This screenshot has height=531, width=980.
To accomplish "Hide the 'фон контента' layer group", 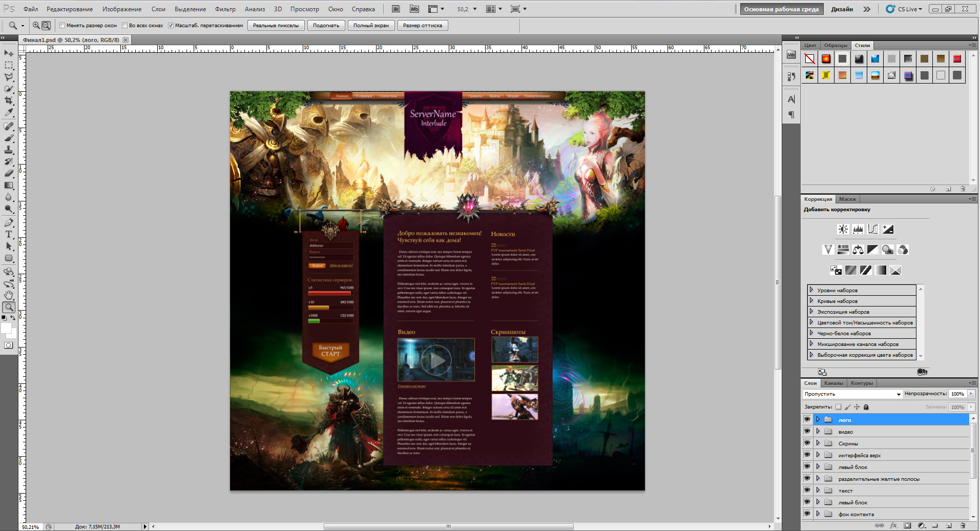I will (x=807, y=514).
